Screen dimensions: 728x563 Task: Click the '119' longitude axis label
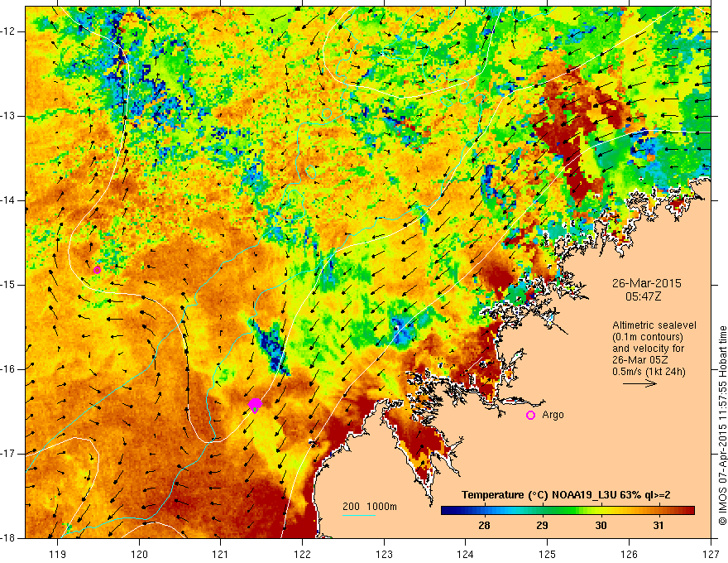pos(58,554)
